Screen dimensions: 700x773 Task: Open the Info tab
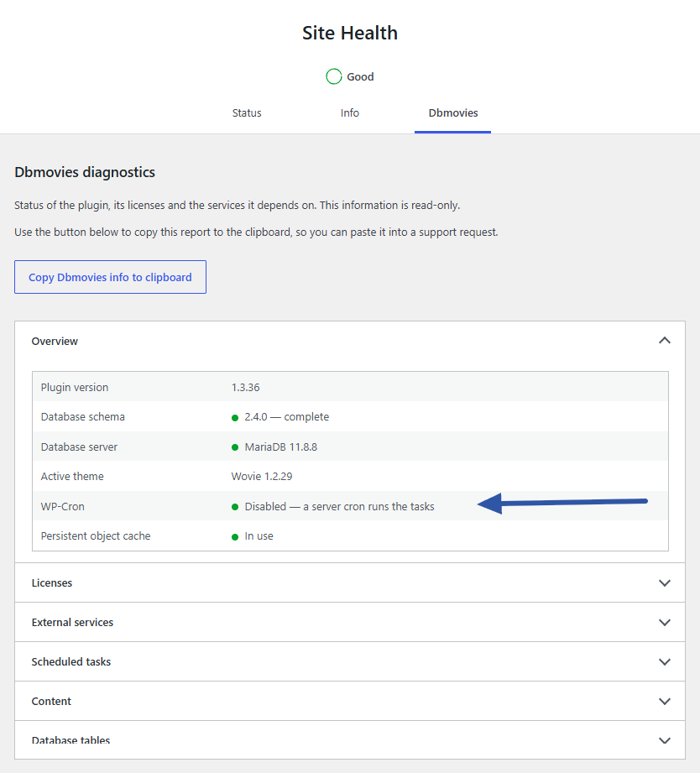click(349, 113)
